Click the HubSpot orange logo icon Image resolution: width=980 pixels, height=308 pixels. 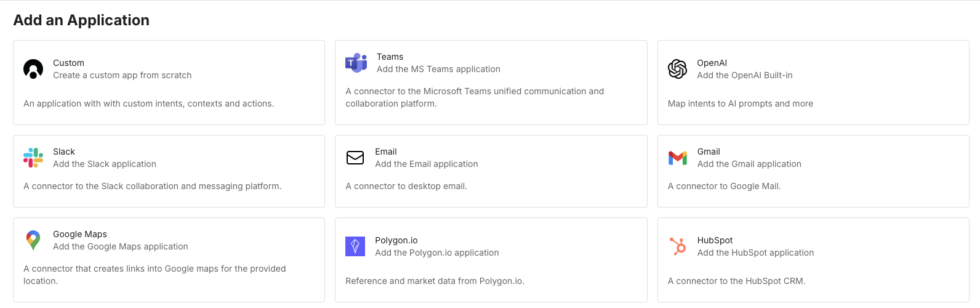[x=677, y=246]
